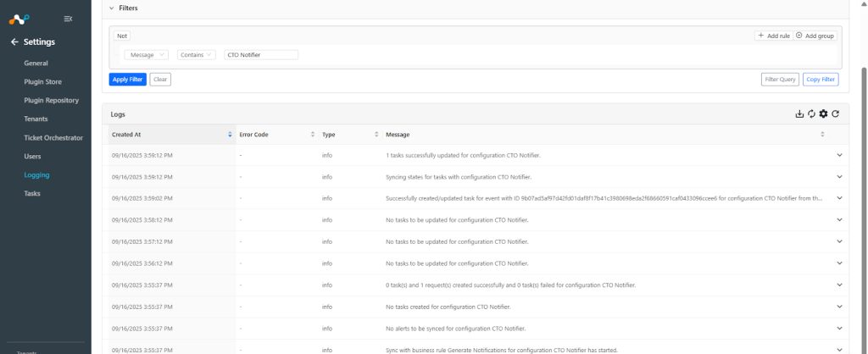Expand the 3:57:12 PM log row
The width and height of the screenshot is (868, 354).
[x=840, y=241]
